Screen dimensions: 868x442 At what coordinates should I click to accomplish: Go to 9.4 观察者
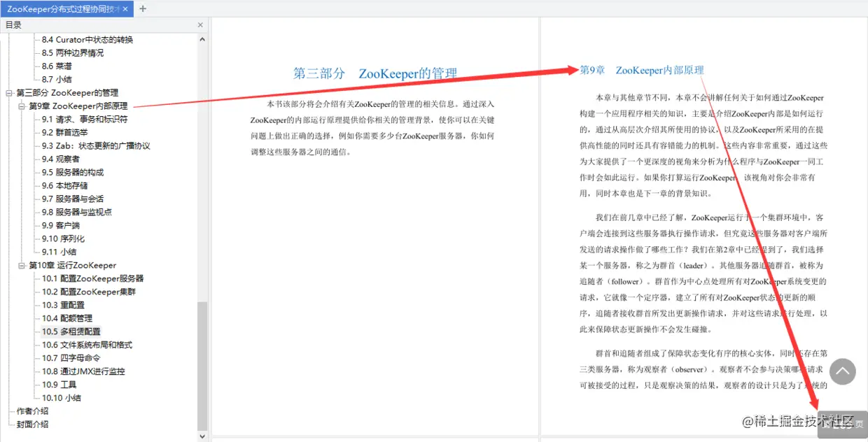(60, 159)
